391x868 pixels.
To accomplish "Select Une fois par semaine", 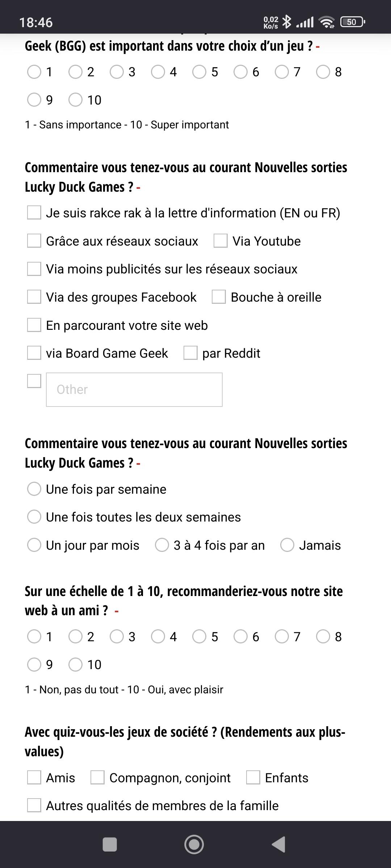I will tap(34, 489).
